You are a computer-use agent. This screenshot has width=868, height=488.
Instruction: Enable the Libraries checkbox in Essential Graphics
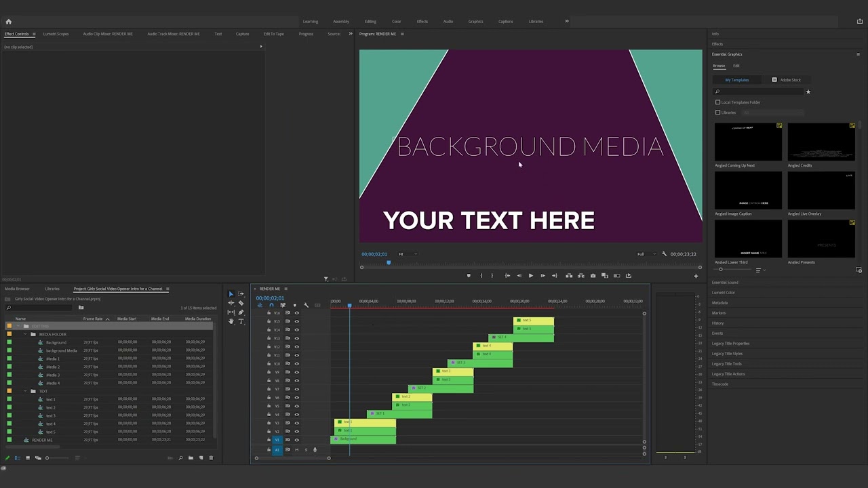pos(718,113)
